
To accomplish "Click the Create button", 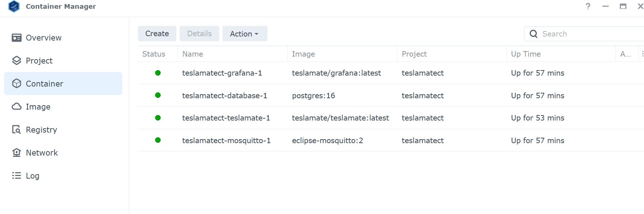I will tap(157, 34).
